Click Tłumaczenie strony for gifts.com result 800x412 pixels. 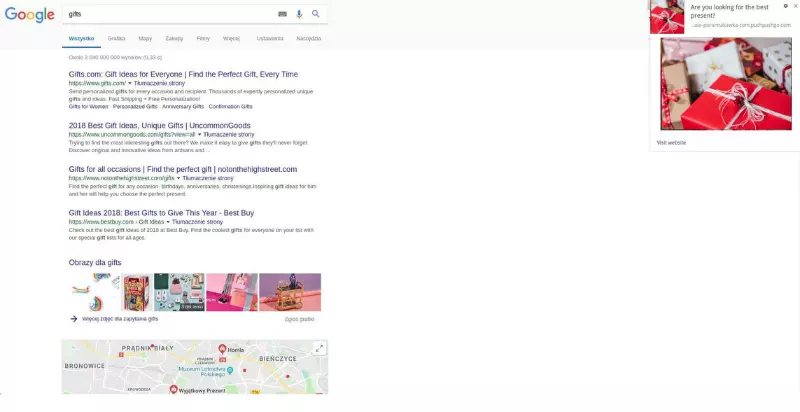(x=159, y=83)
